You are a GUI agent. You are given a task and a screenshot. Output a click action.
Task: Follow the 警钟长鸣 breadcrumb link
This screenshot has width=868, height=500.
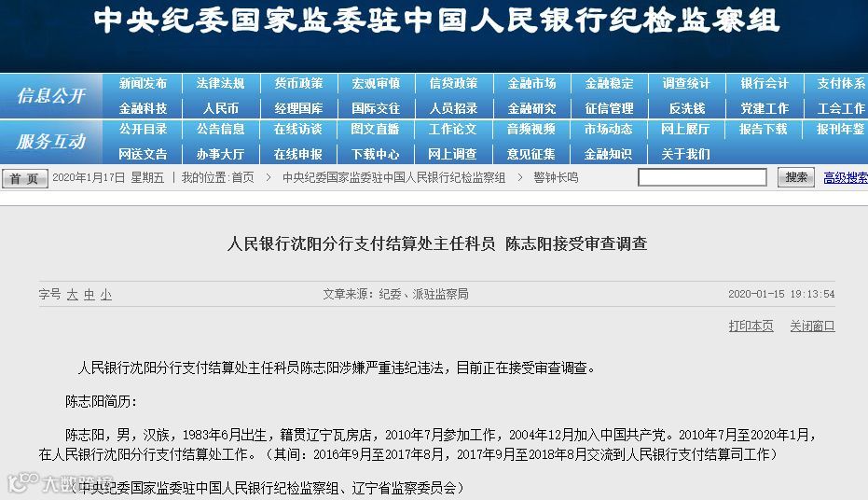pos(556,178)
